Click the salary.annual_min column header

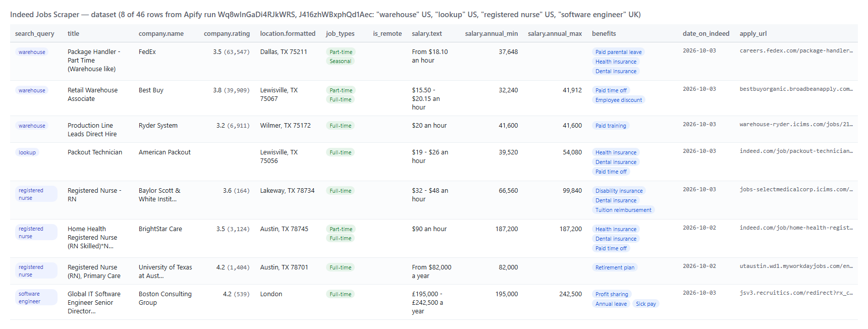[x=492, y=34]
